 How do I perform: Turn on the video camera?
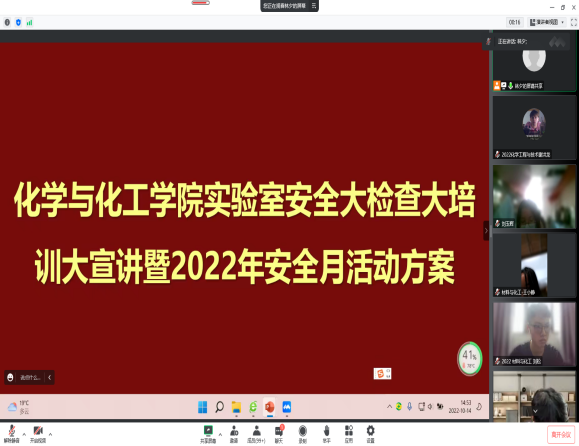coord(38,434)
